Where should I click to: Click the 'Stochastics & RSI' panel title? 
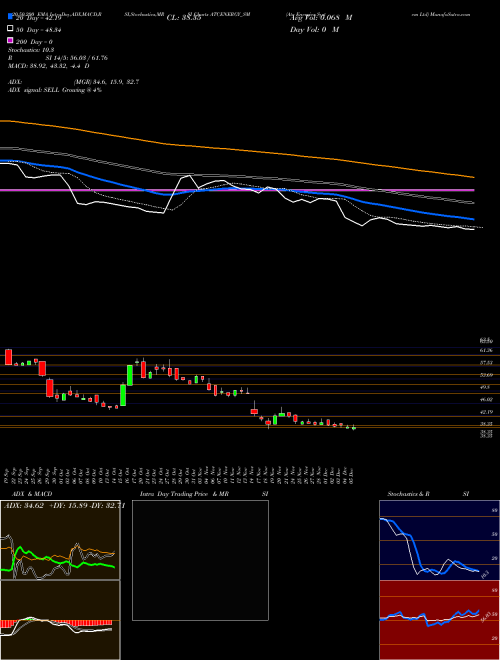coord(428,494)
